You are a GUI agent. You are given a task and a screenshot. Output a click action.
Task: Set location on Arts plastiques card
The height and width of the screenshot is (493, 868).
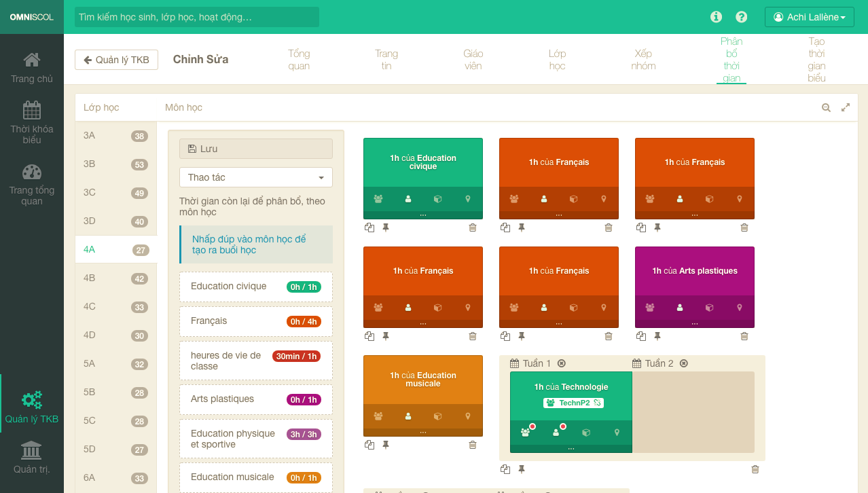pos(740,308)
